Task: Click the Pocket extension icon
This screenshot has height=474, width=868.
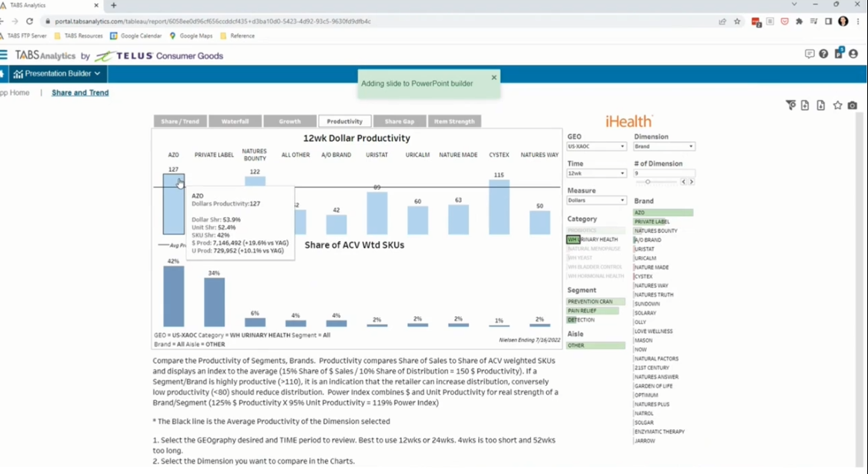Action: coord(784,22)
